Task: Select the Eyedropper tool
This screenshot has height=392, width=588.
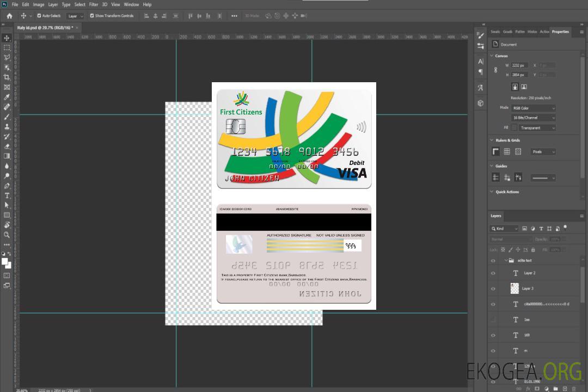Action: point(7,97)
